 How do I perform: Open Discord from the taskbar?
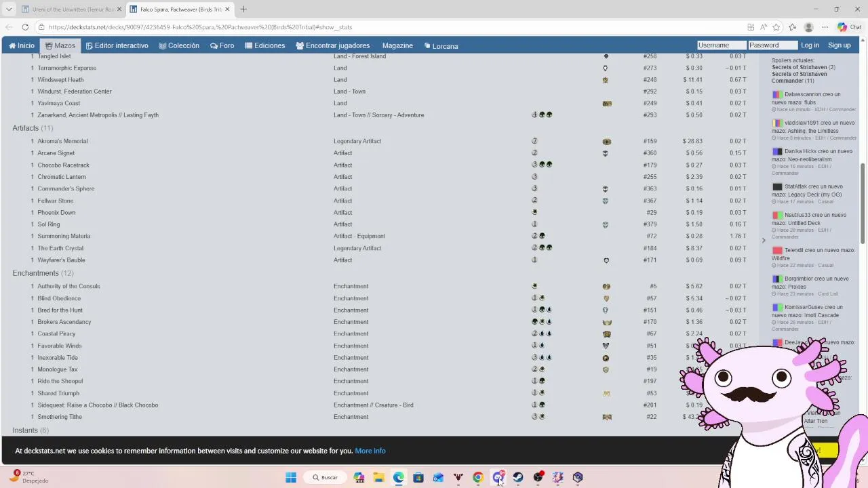(x=498, y=477)
